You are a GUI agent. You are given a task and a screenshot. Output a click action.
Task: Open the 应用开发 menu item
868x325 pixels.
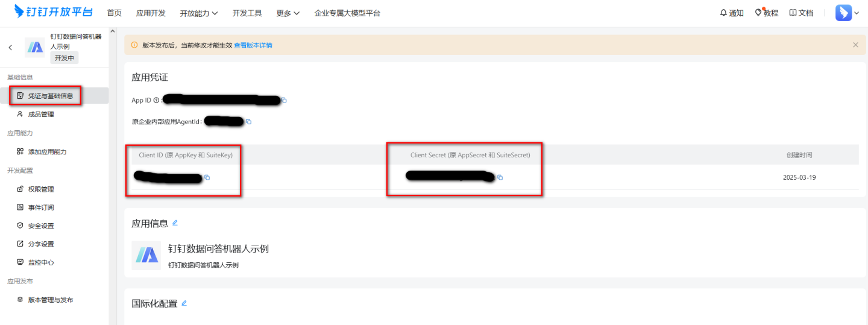151,13
